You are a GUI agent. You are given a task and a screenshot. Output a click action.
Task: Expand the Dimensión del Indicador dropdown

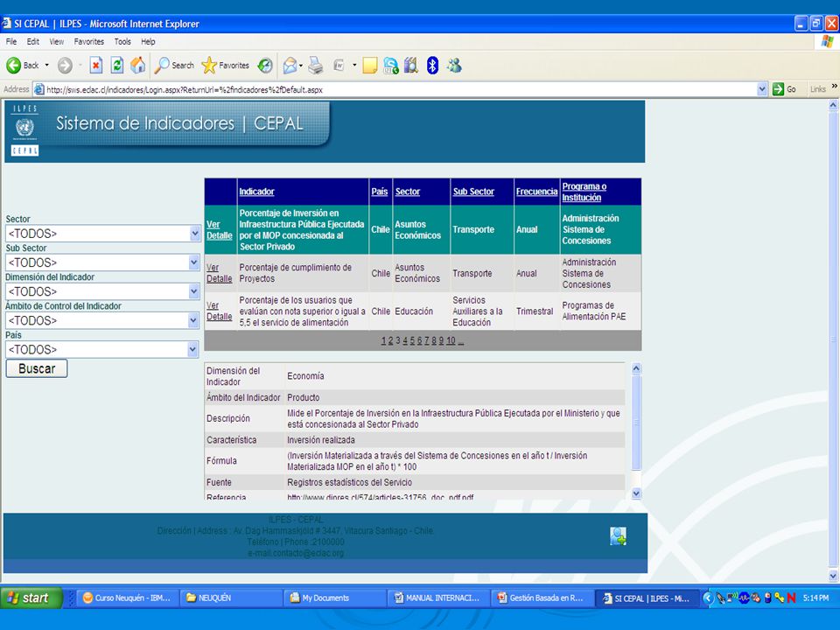click(194, 291)
